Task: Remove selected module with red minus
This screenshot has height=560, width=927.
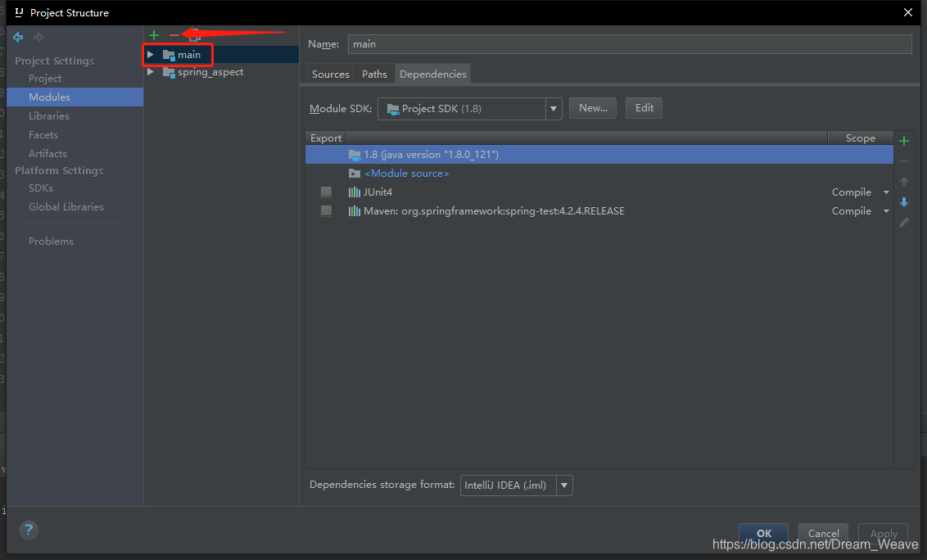Action: (174, 35)
